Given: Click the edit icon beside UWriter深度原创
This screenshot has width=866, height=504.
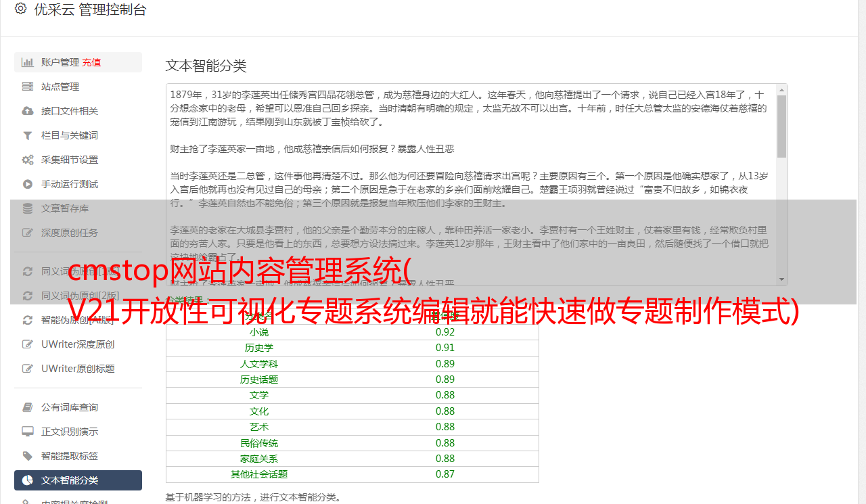Looking at the screenshot, I should coord(28,344).
